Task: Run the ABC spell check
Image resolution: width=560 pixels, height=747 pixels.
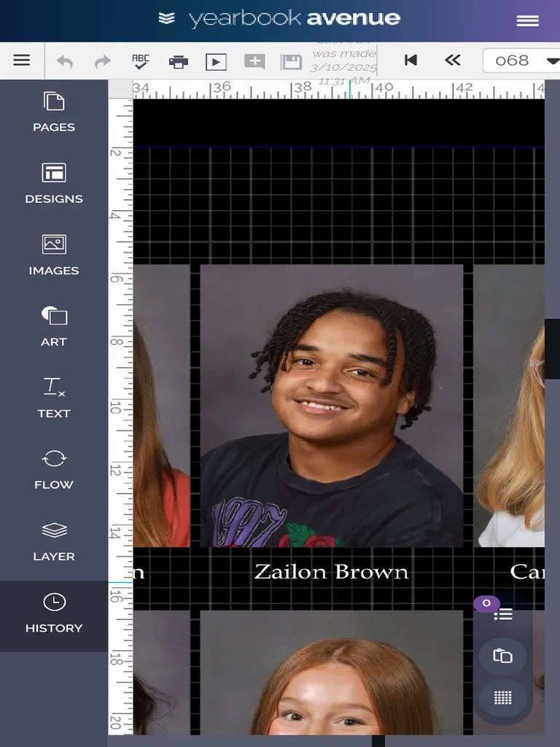Action: coord(141,61)
